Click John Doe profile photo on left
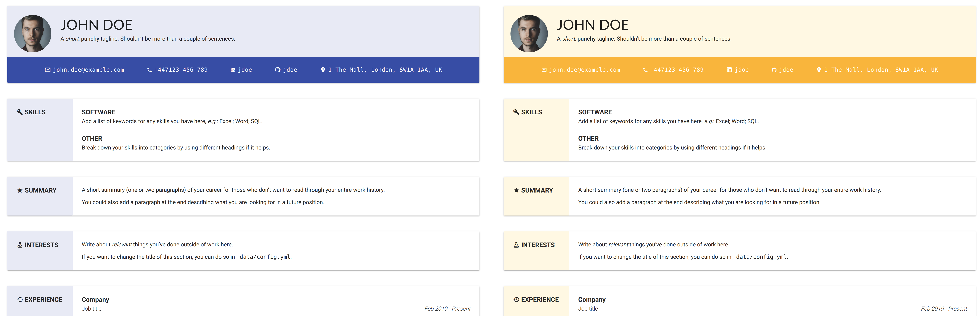 (33, 33)
